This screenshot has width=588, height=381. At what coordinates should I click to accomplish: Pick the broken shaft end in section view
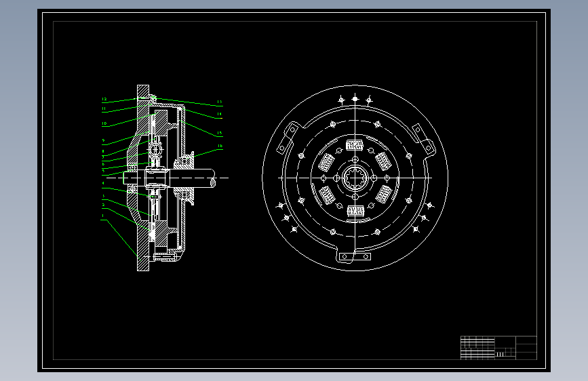tap(213, 178)
